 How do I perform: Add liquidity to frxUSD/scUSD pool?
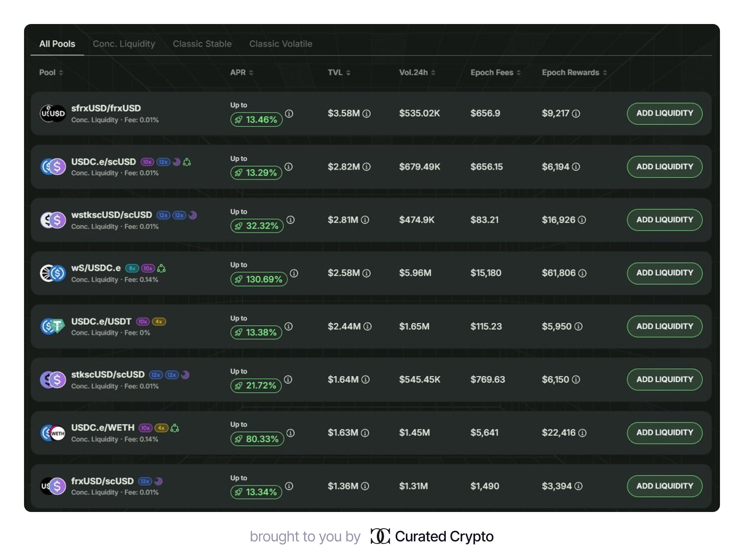(x=664, y=486)
